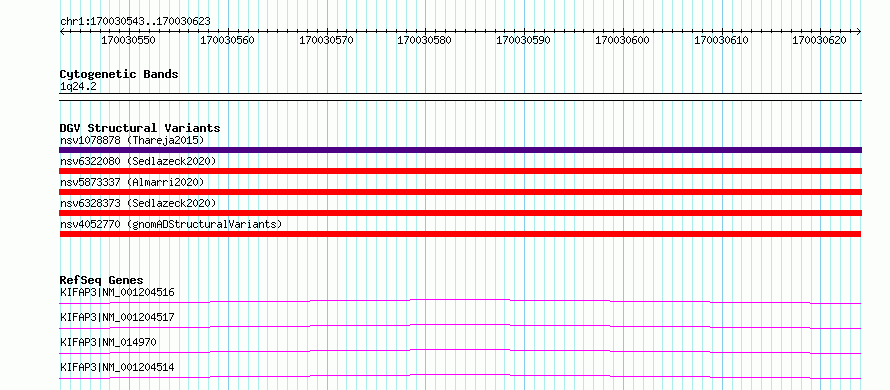
Task: Click the right arrowhead of the ruler
Action: (859, 31)
